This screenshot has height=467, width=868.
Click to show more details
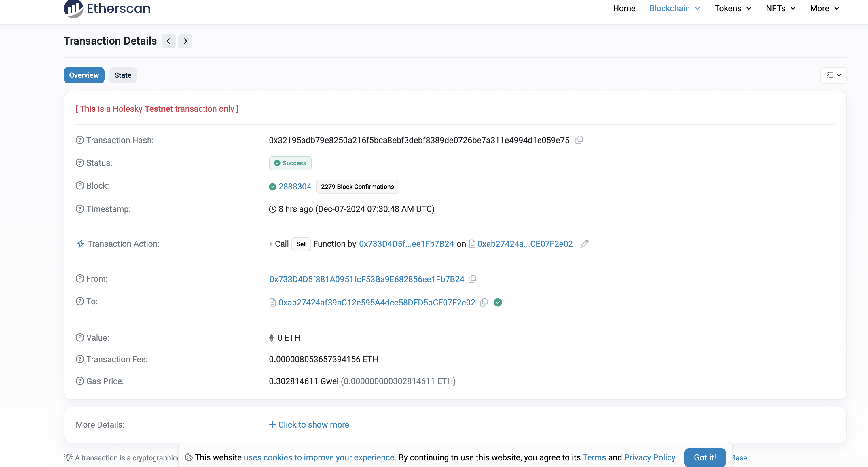[309, 425]
